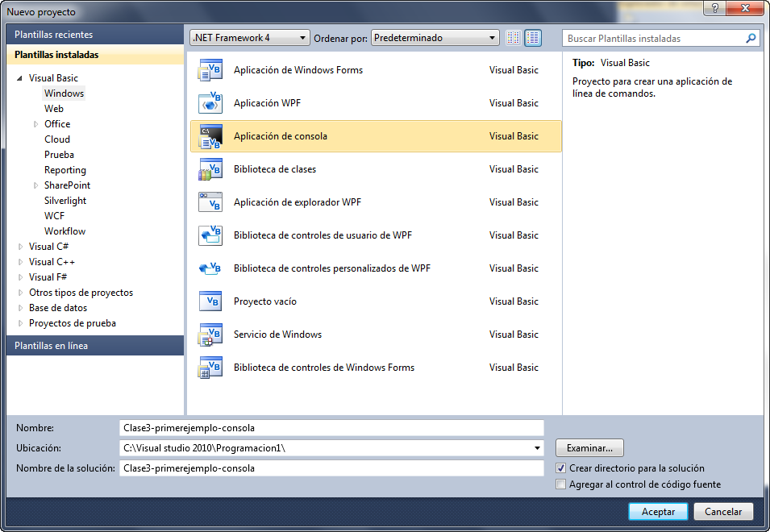
Task: Select Web under Visual Basic templates
Action: (x=54, y=108)
